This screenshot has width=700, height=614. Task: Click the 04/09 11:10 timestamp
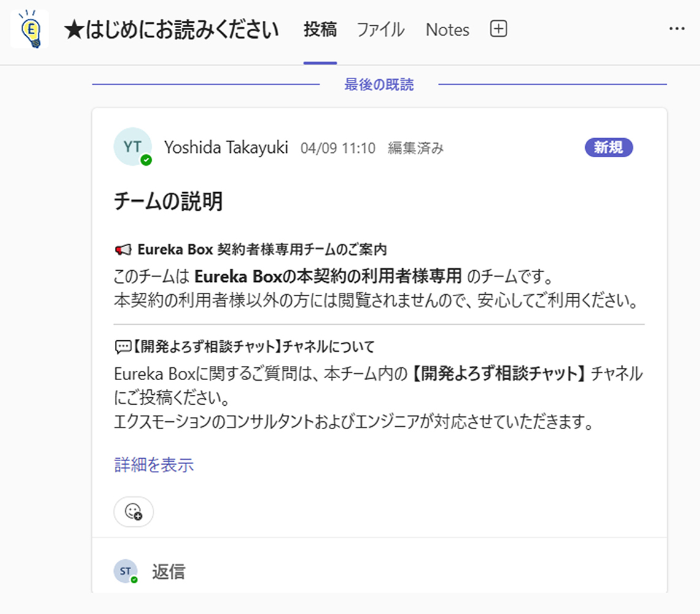pyautogui.click(x=338, y=148)
